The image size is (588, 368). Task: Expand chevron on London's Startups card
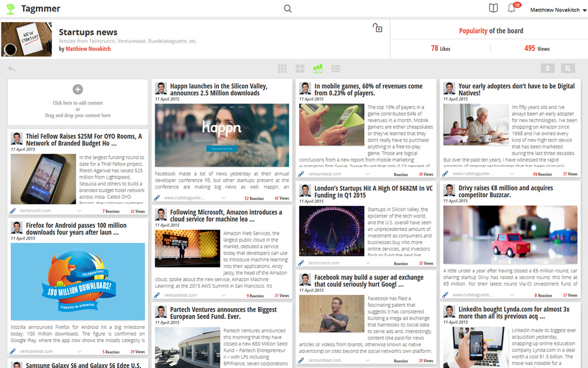click(x=368, y=263)
